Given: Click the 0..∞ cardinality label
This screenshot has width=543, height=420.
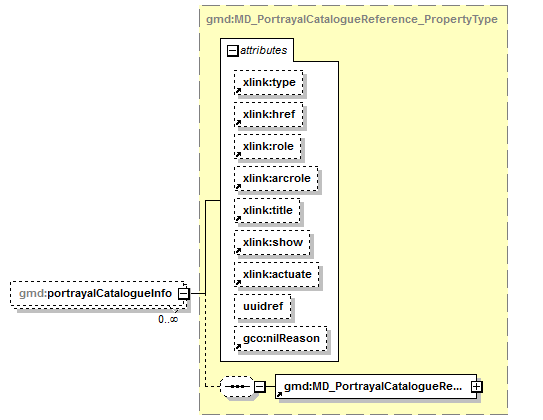Looking at the screenshot, I should tap(168, 319).
